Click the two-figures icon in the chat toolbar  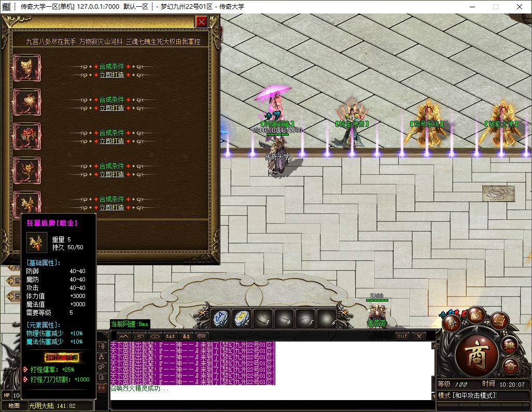(186, 336)
